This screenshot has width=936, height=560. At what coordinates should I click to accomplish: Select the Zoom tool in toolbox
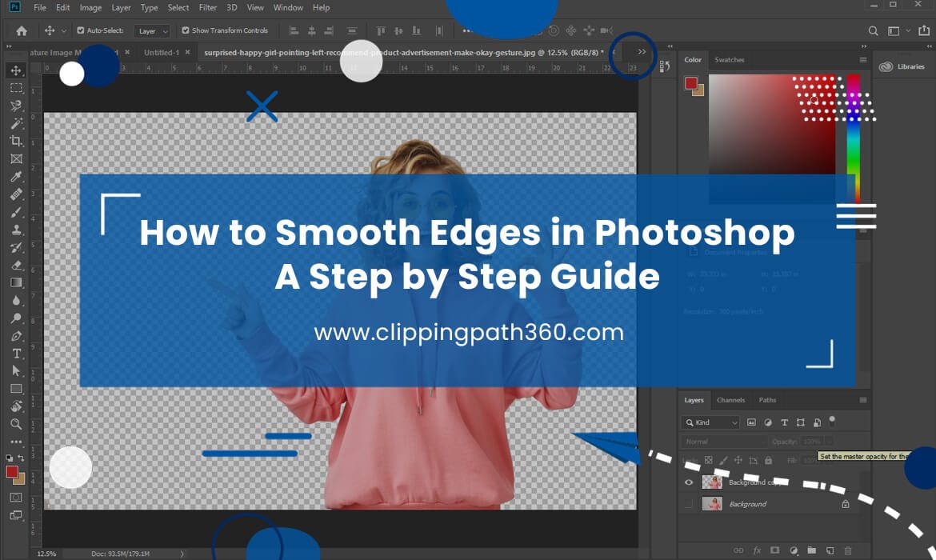[x=16, y=424]
